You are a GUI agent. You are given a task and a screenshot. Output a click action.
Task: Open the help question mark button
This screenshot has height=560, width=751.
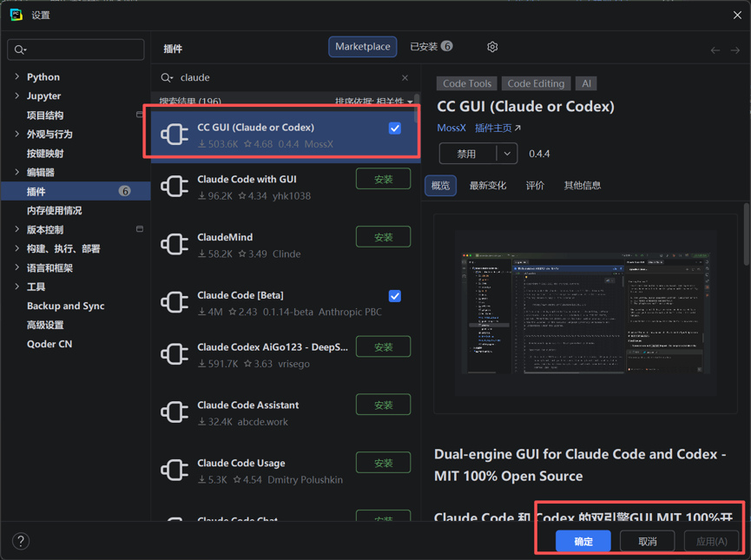21,541
